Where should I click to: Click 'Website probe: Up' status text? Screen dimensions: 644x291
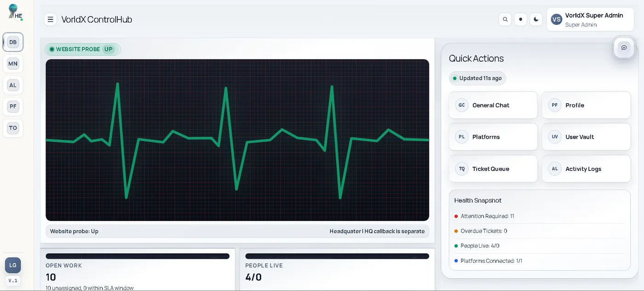(x=74, y=231)
